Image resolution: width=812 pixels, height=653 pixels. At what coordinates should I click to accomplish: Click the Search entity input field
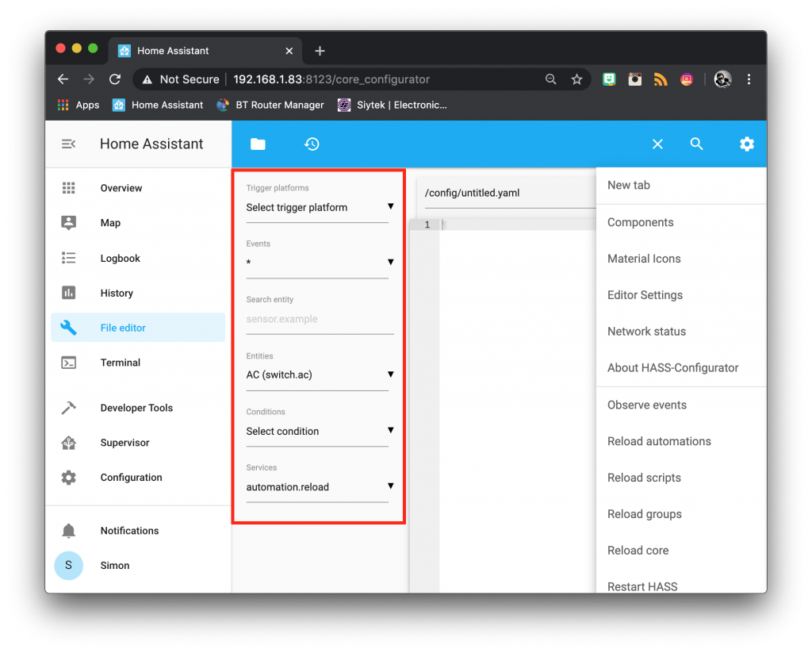coord(320,319)
